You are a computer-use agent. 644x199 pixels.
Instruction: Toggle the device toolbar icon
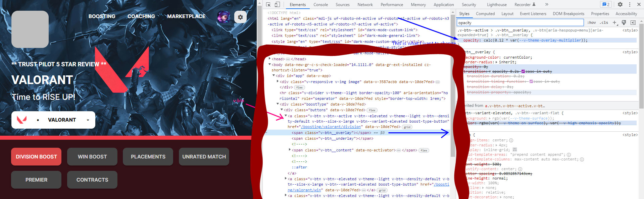(x=277, y=4)
